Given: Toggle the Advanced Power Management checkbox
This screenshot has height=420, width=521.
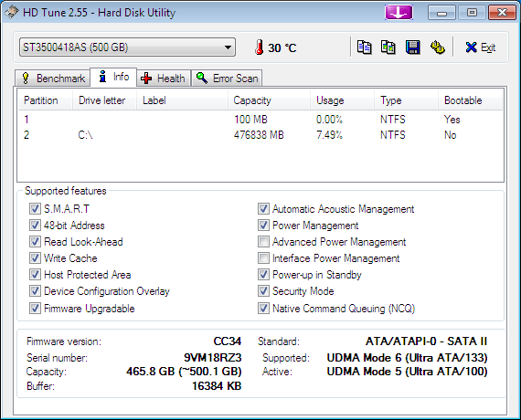Looking at the screenshot, I should click(263, 242).
